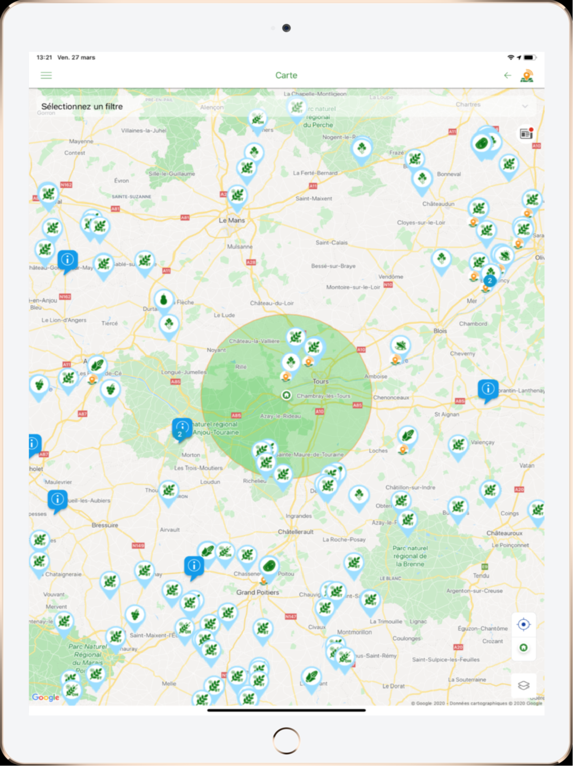Check the battery icon in status bar

click(x=531, y=58)
